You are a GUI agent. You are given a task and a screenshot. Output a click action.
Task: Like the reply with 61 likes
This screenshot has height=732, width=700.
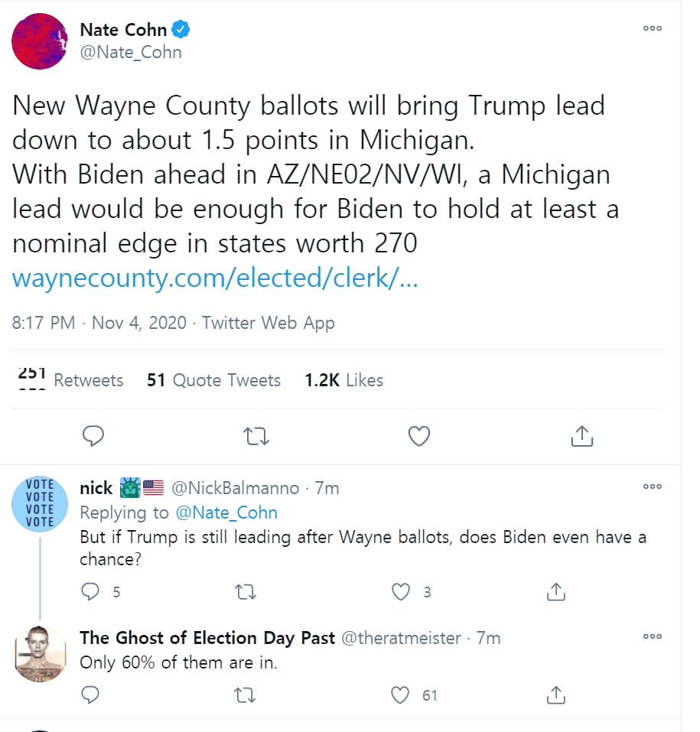(401, 695)
